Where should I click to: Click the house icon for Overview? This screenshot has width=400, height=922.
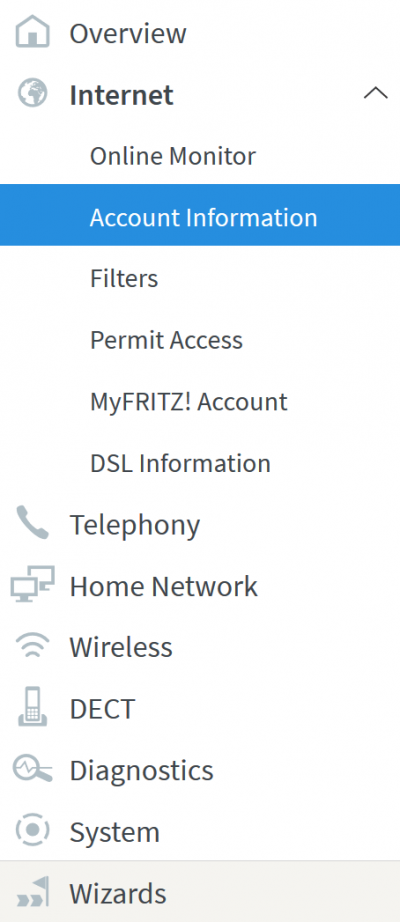(x=32, y=32)
